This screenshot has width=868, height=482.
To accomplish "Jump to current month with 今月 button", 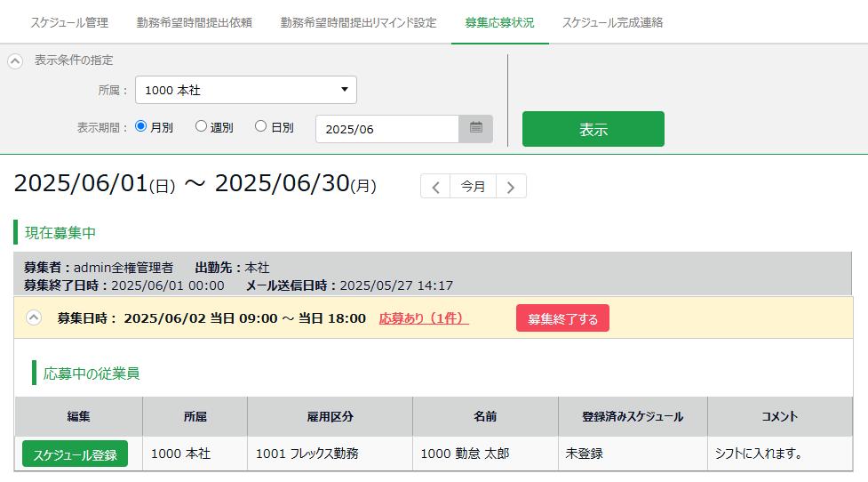I will tap(473, 187).
